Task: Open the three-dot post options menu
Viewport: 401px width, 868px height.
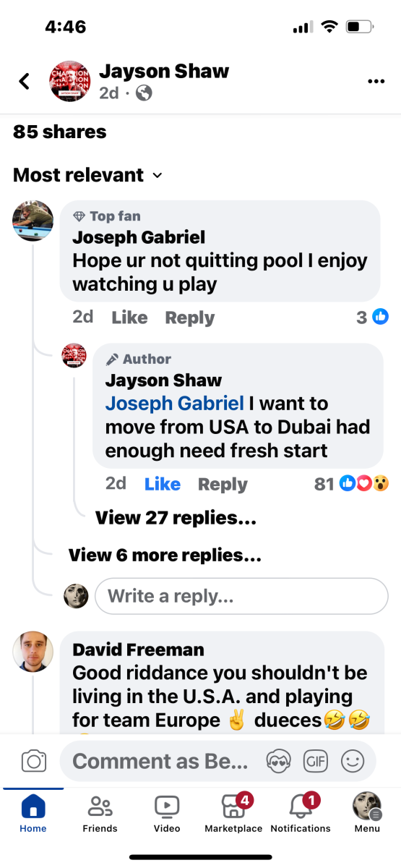Action: pyautogui.click(x=376, y=82)
